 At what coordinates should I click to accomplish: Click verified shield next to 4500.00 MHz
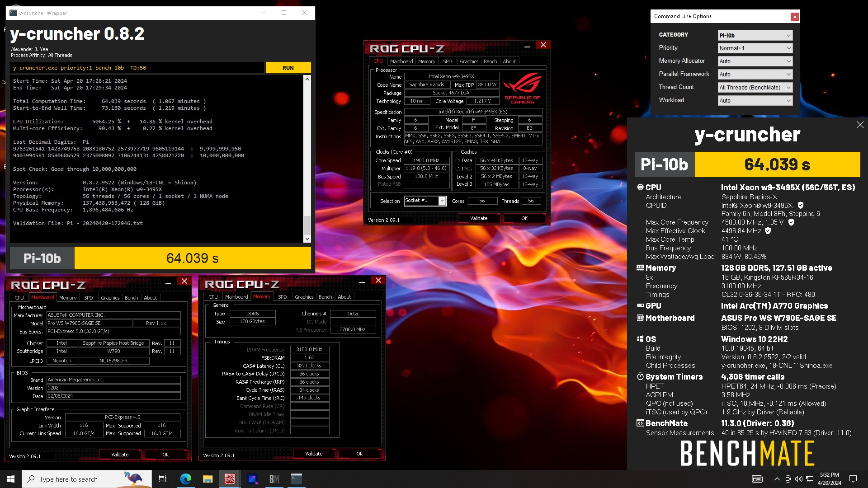pos(791,222)
